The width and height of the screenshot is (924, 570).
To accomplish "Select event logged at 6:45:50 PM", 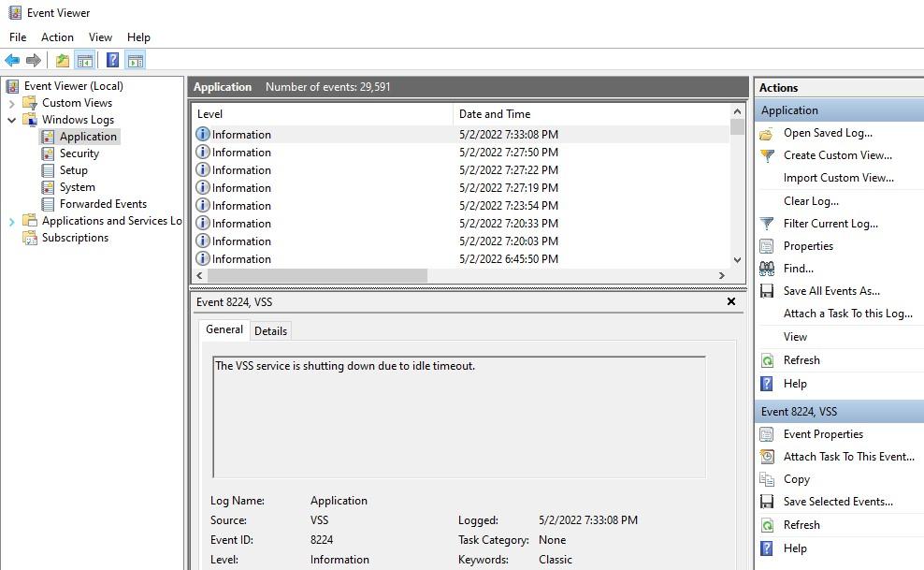I will [x=461, y=258].
